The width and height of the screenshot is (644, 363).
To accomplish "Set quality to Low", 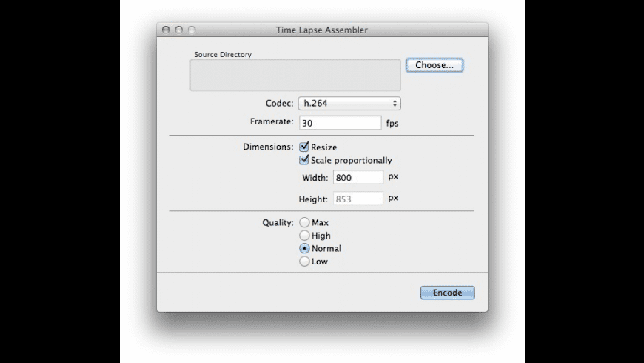I will coord(304,262).
